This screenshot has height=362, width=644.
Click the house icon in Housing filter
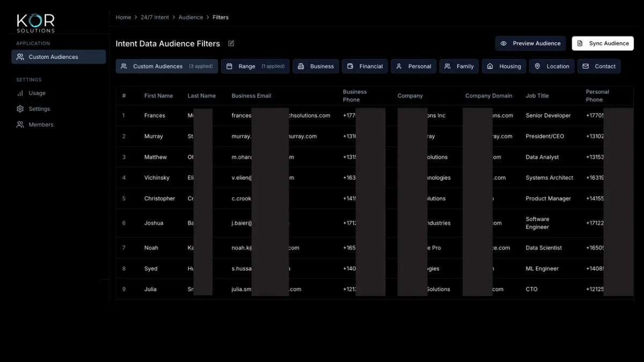coord(490,67)
